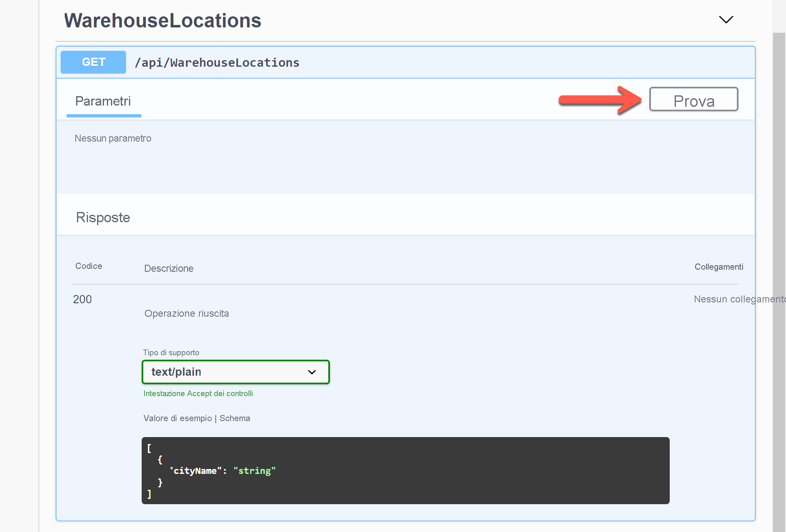
Task: Click the Codice column header
Action: 89,266
